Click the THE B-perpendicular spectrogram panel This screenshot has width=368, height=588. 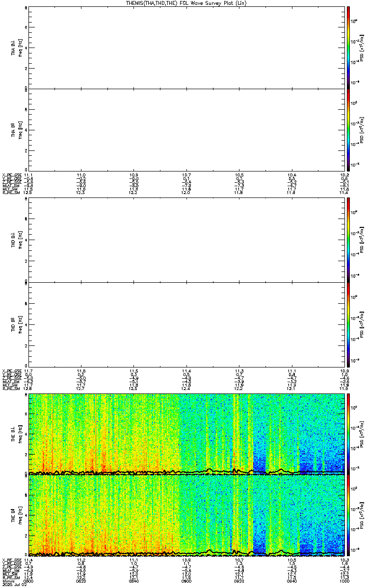pos(186,434)
